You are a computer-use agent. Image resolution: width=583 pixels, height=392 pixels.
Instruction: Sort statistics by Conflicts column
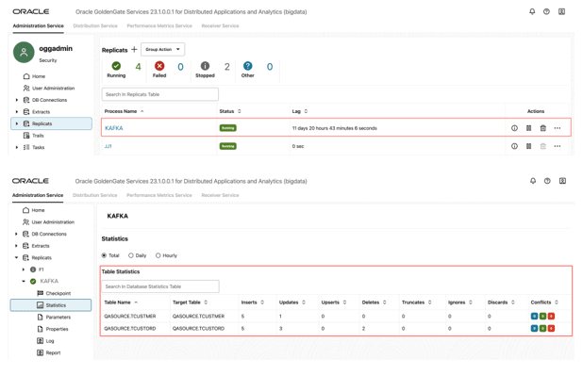coord(557,302)
